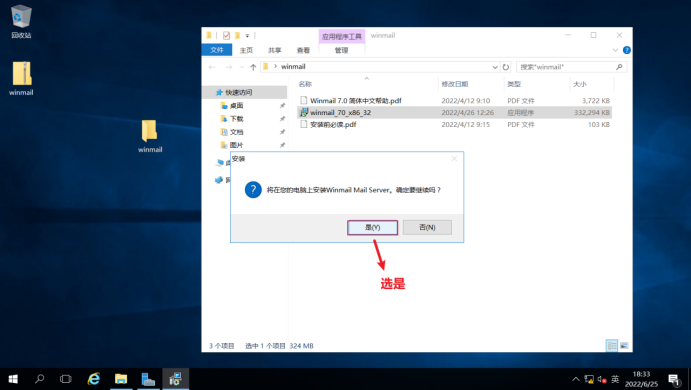This screenshot has height=390, width=691.
Task: Open Task View on the taskbar
Action: coord(66,379)
